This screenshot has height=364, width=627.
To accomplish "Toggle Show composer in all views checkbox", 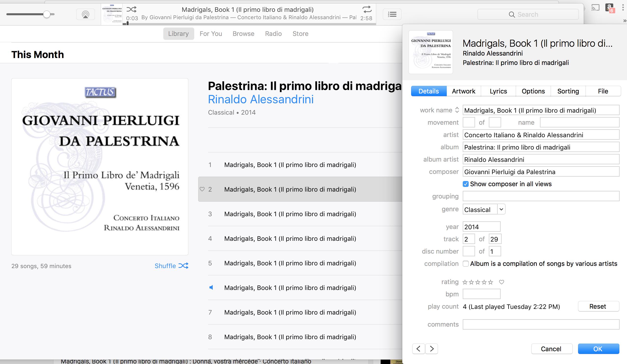I will pyautogui.click(x=465, y=184).
